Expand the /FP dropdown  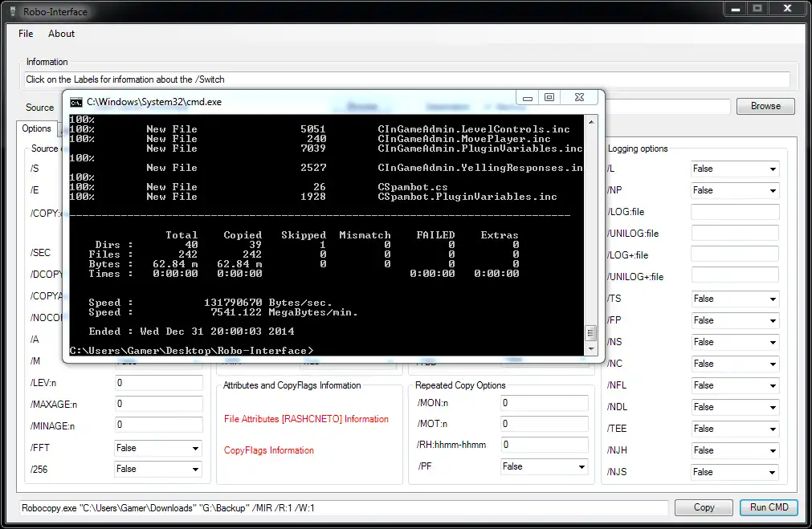[x=735, y=320]
